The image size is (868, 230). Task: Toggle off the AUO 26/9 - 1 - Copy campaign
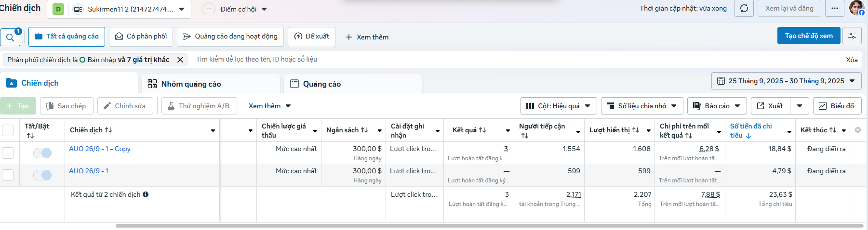tap(42, 153)
